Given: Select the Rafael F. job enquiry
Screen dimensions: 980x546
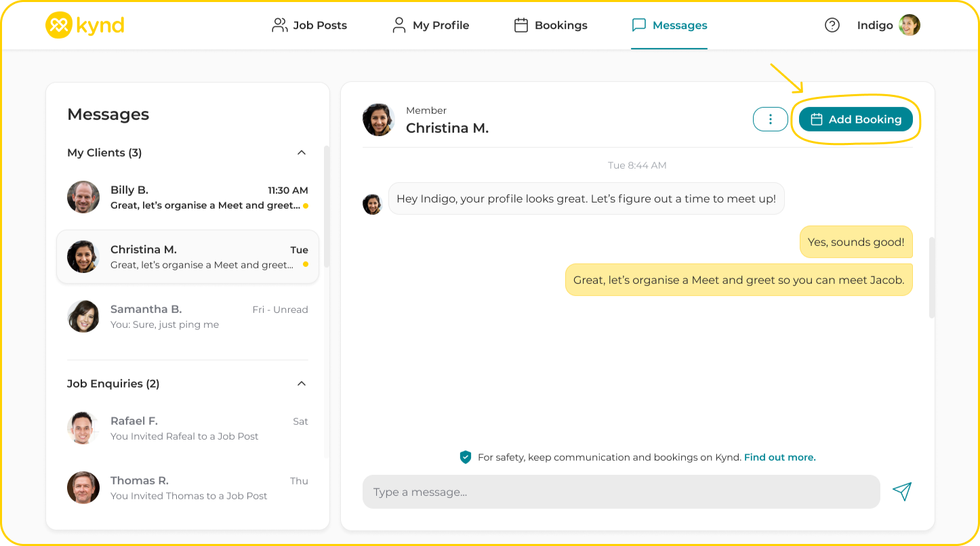Looking at the screenshot, I should pyautogui.click(x=188, y=428).
